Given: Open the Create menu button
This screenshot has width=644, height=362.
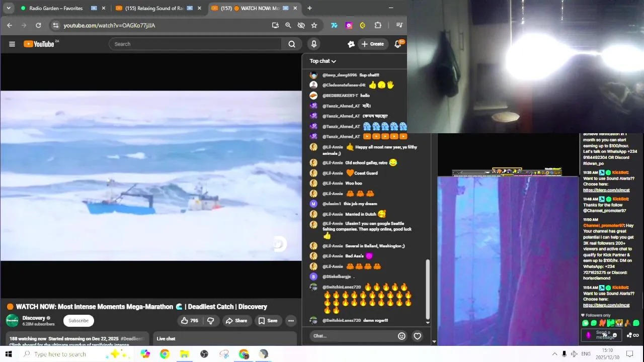Looking at the screenshot, I should point(373,44).
